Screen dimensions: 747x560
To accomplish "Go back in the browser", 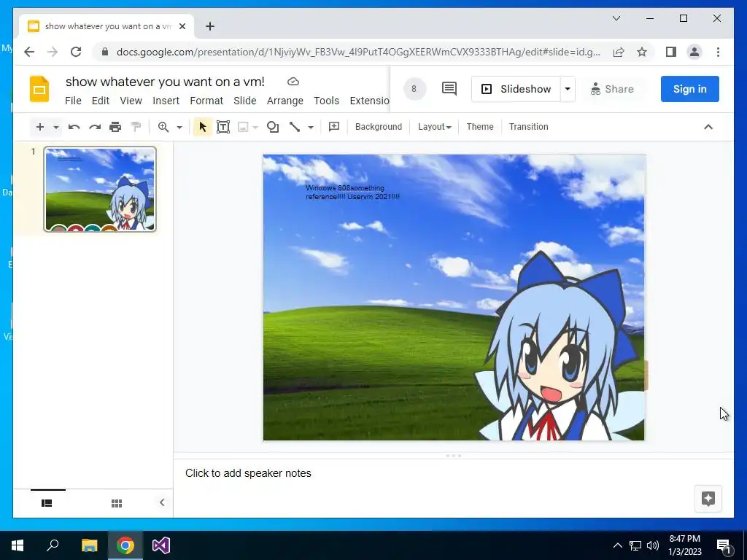I will click(29, 52).
